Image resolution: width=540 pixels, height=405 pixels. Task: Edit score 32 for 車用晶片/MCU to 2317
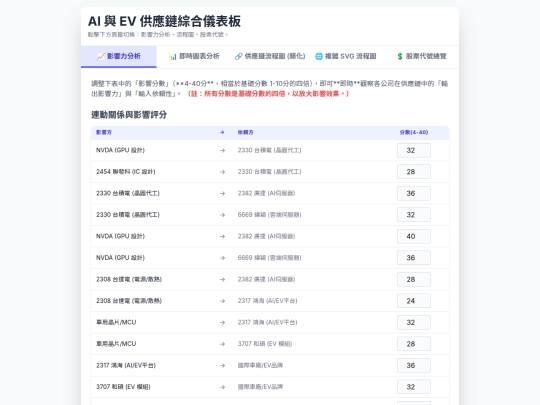coord(414,323)
